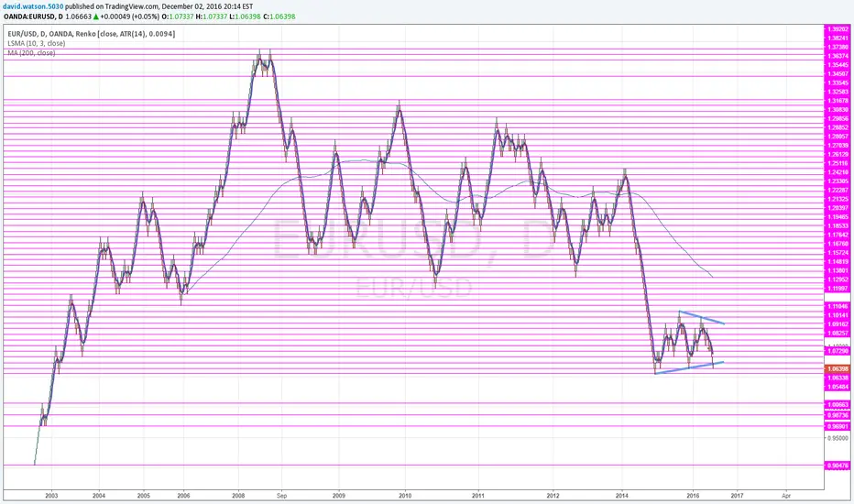854x504 pixels.
Task: Click the 2014 label on time axis
Action: tap(622, 496)
